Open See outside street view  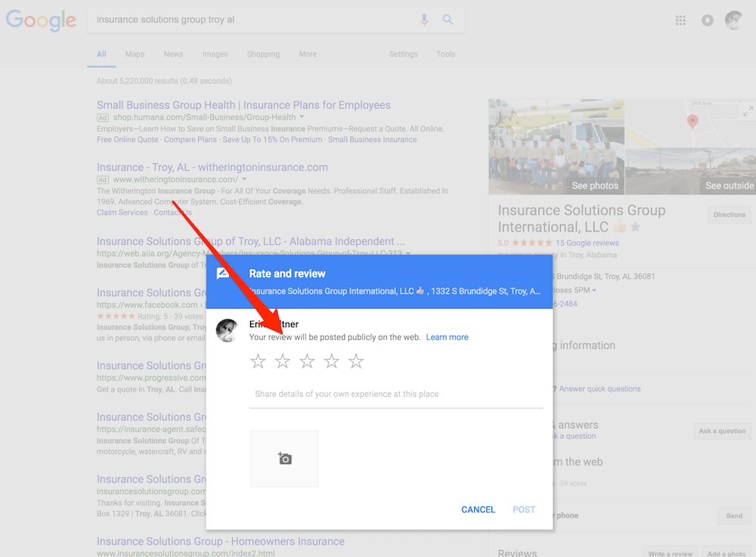(x=690, y=172)
